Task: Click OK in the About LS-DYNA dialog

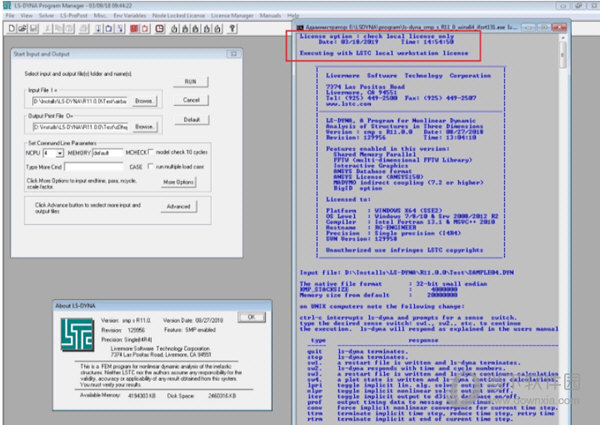Action: click(251, 317)
